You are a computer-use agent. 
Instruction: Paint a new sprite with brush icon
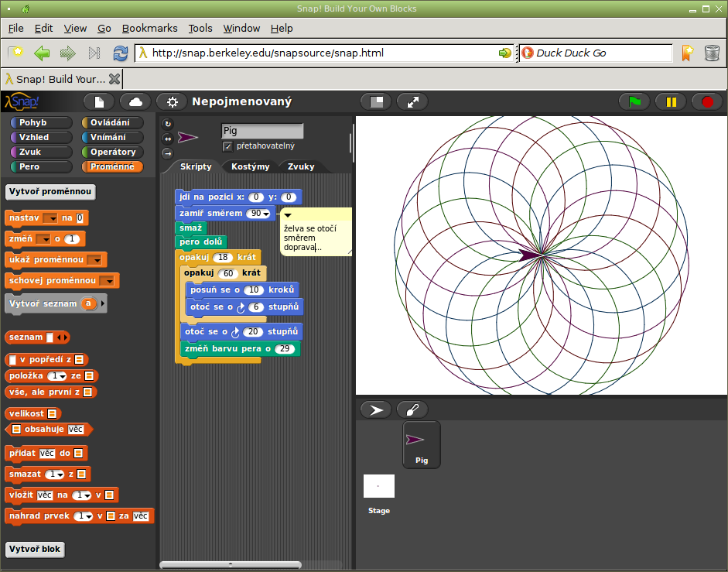[x=412, y=409]
